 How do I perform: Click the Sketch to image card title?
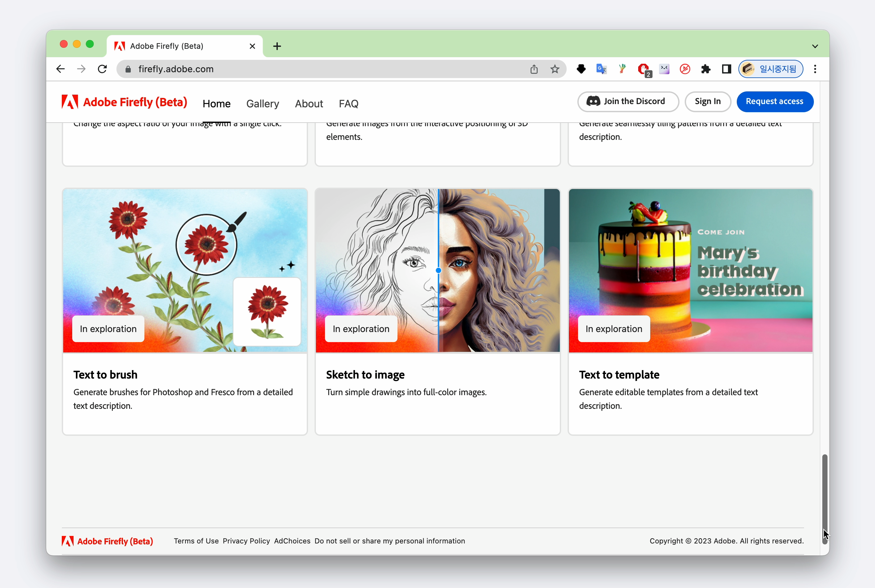click(365, 375)
